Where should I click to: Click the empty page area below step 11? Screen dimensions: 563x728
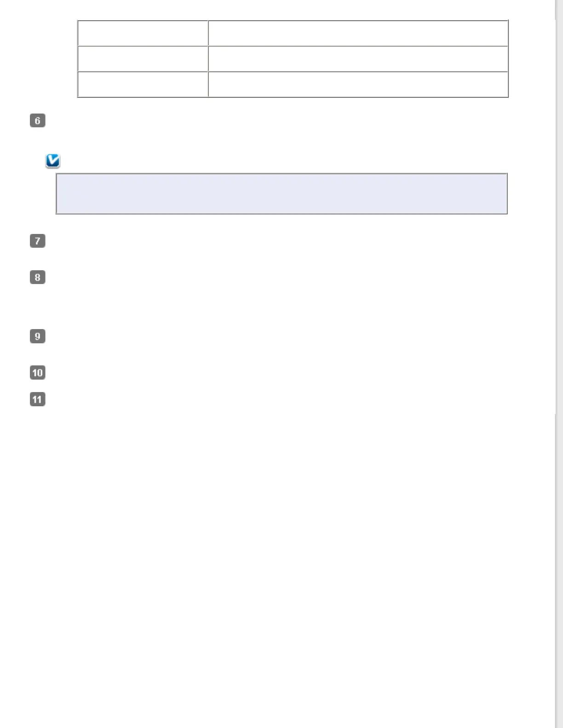point(276,552)
